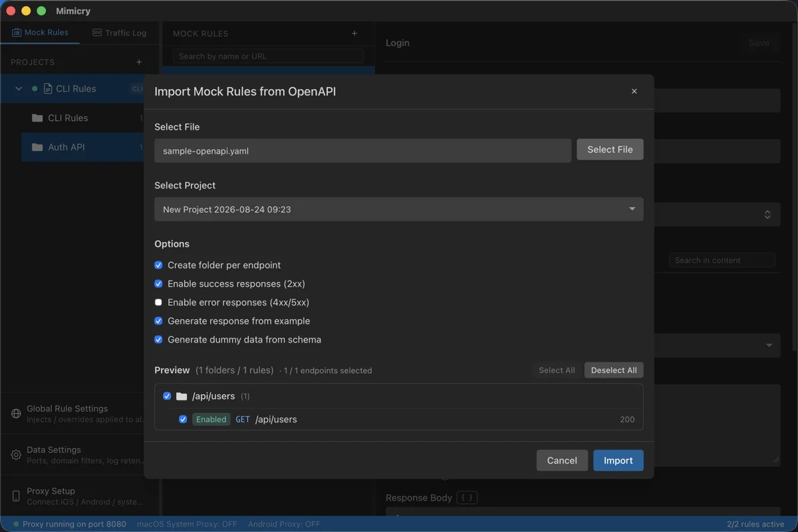Click the Response Body braces icon
The height and width of the screenshot is (532, 798).
click(x=467, y=497)
